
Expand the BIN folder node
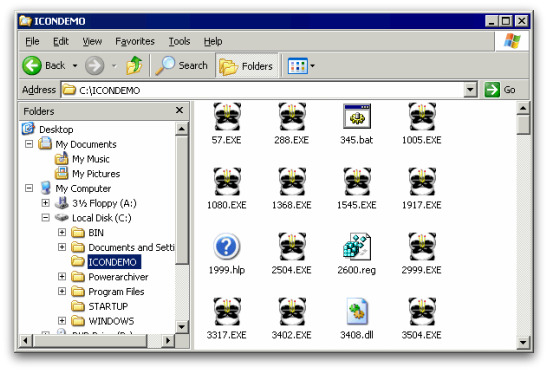click(62, 232)
